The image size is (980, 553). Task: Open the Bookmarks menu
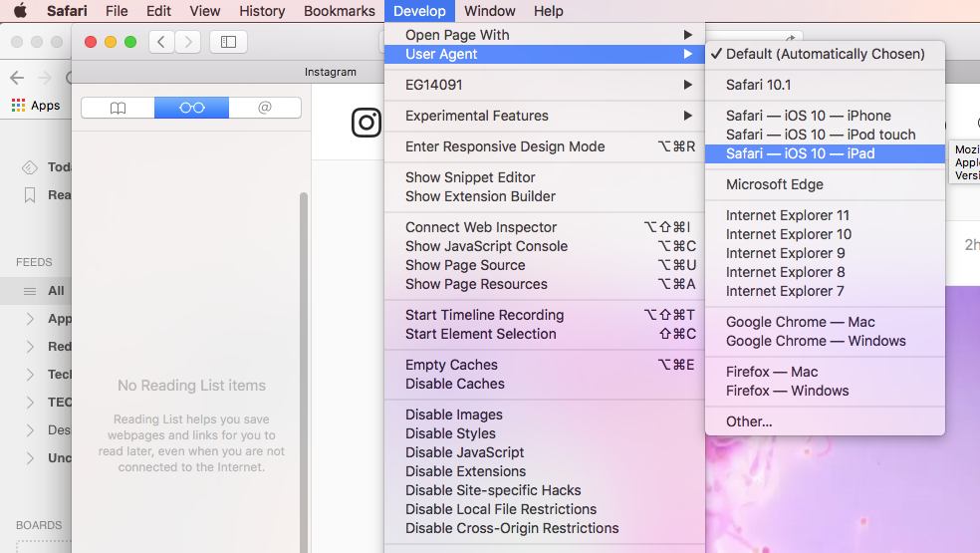340,11
